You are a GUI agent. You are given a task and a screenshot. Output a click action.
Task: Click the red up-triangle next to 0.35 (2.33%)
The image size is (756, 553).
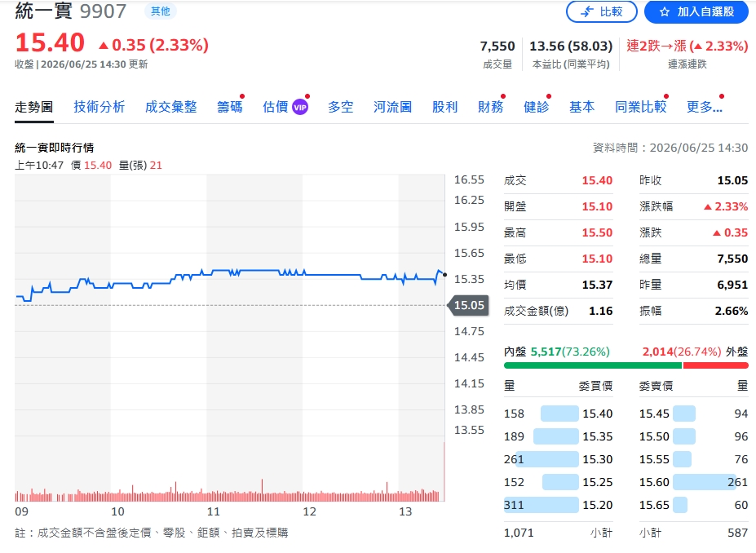coord(104,46)
